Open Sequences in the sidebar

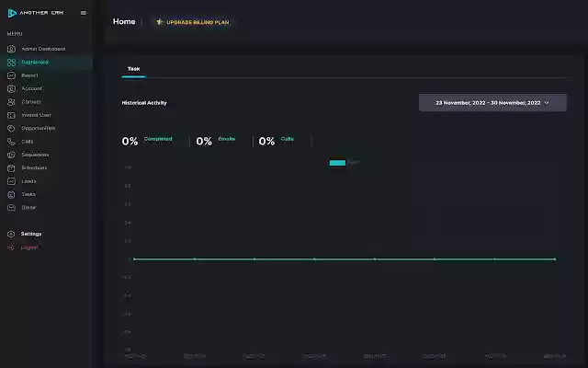[x=35, y=155]
